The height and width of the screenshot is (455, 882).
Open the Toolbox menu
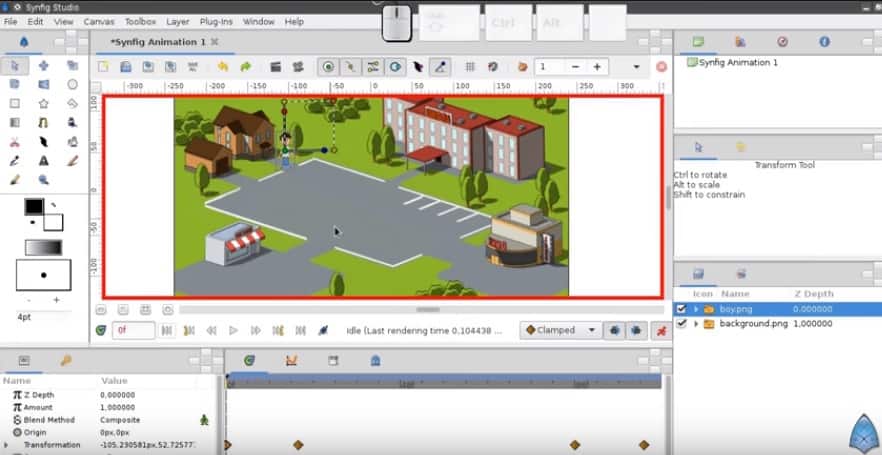pos(140,21)
